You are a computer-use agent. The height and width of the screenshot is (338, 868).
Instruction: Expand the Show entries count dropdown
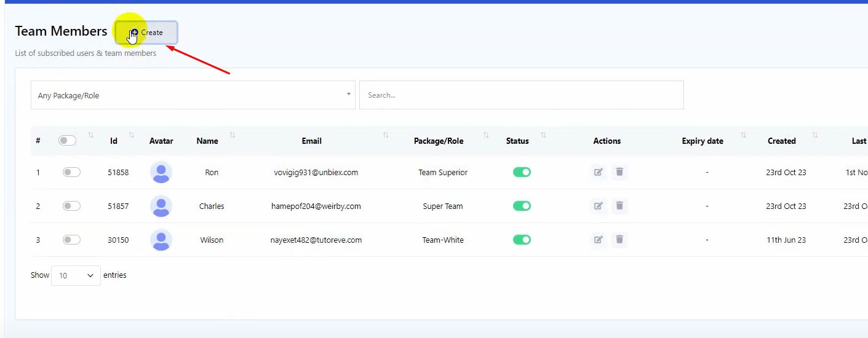pos(76,276)
